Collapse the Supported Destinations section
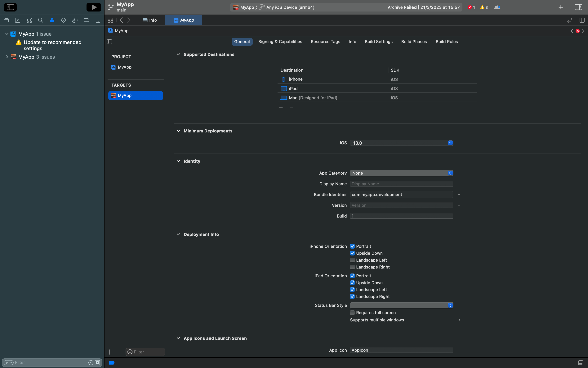This screenshot has width=588, height=368. 178,54
